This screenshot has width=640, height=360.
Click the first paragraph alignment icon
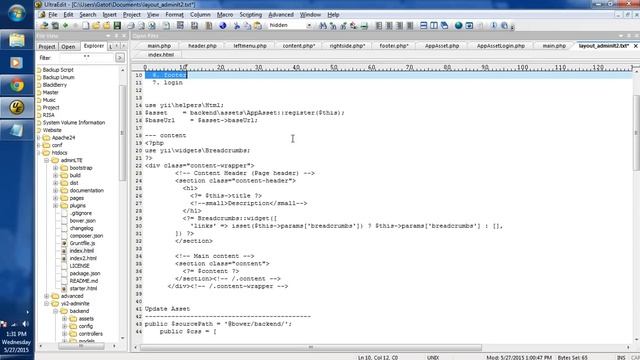[379, 26]
